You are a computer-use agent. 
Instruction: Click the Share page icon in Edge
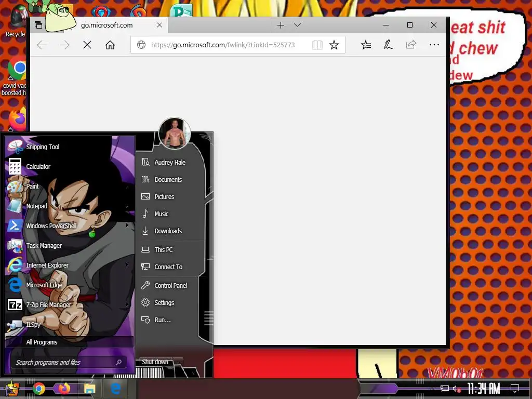(x=411, y=45)
